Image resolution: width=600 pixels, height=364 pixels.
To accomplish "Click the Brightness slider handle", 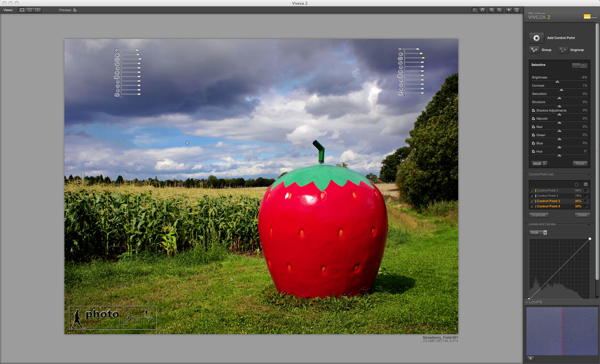I will [557, 81].
